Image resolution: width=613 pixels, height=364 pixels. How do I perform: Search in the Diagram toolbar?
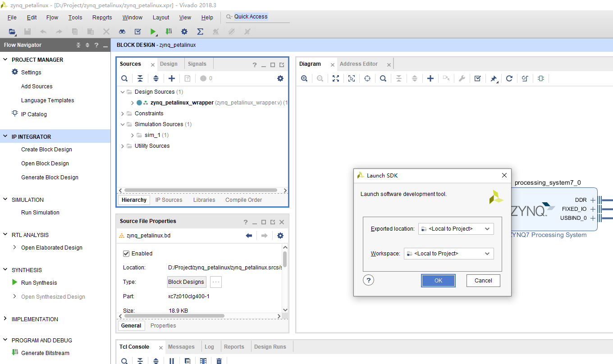point(383,78)
